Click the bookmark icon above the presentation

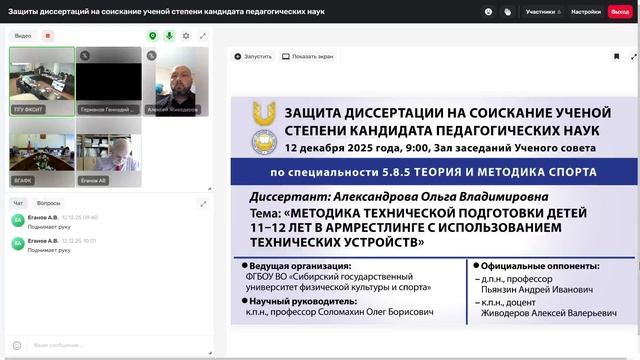[616, 56]
